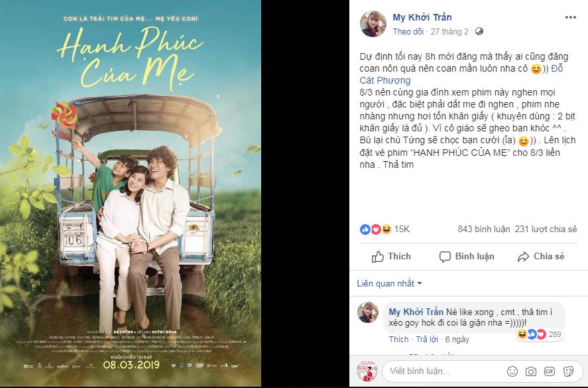Click the public audience globe icon
The height and width of the screenshot is (388, 588).
click(x=480, y=31)
